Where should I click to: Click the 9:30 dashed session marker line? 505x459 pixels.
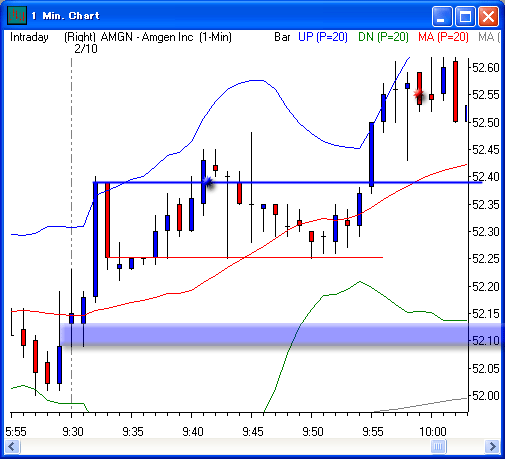click(x=71, y=234)
